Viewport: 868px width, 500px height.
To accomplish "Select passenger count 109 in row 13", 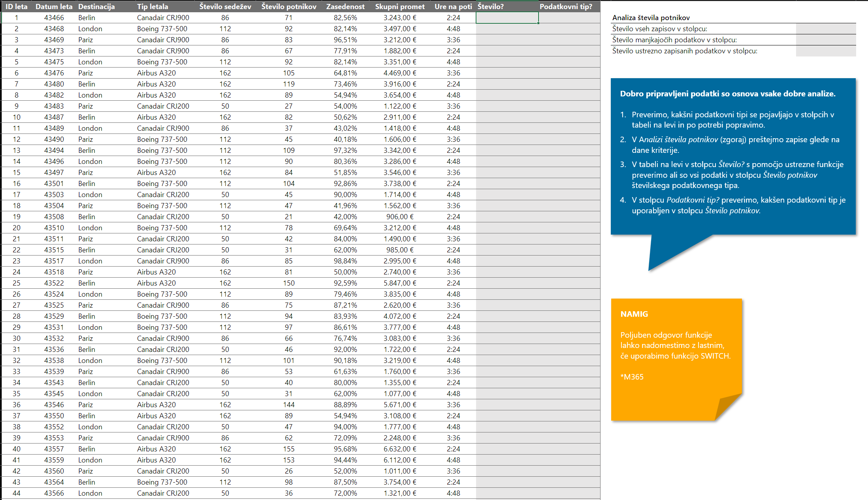I will [x=289, y=150].
